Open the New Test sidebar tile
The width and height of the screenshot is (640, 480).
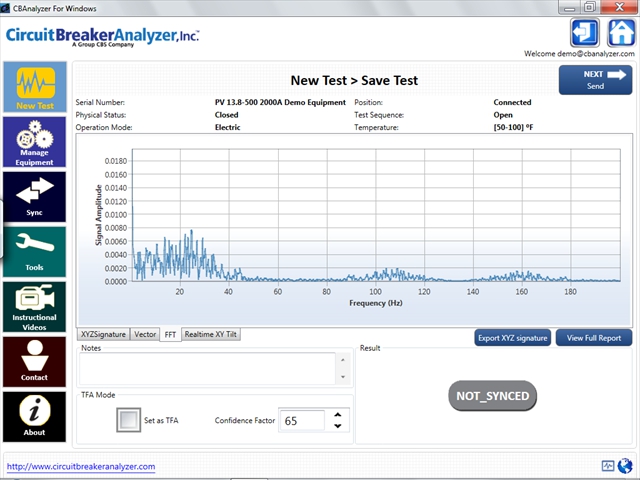coord(35,87)
